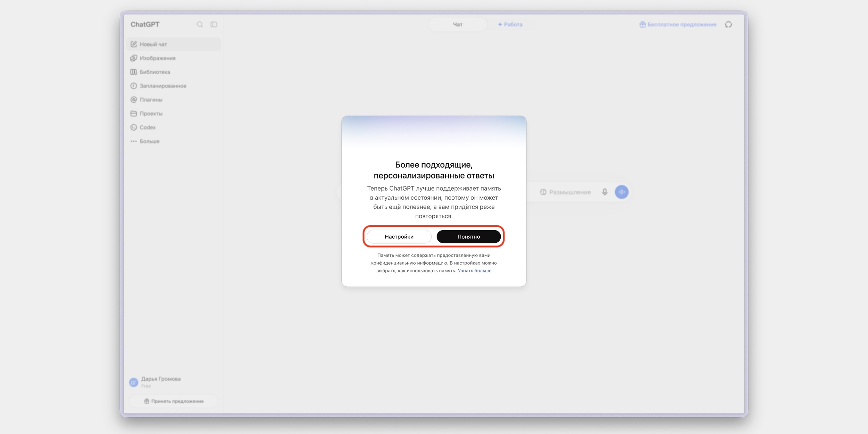Click the Новый чат pencil icon
The width and height of the screenshot is (868, 434).
[x=134, y=44]
